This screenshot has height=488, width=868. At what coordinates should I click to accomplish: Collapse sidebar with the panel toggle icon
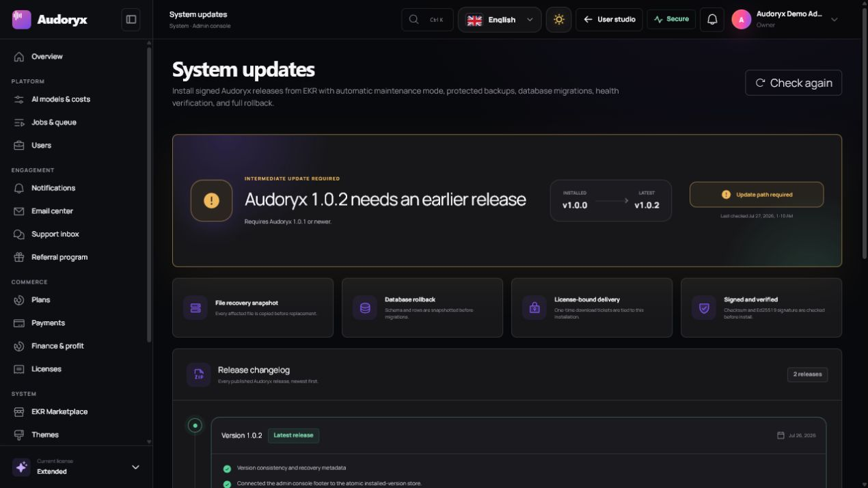pyautogui.click(x=131, y=19)
